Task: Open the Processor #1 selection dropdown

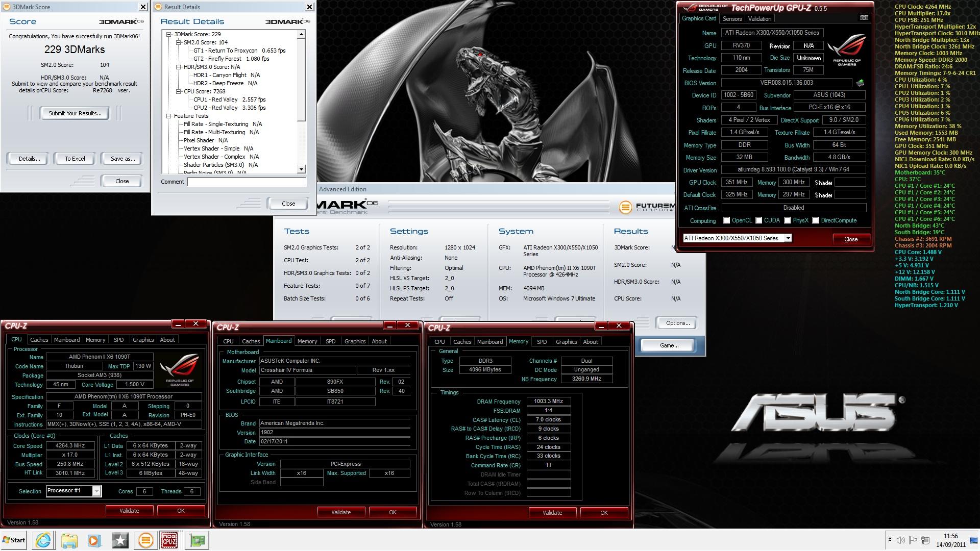Action: pos(96,491)
